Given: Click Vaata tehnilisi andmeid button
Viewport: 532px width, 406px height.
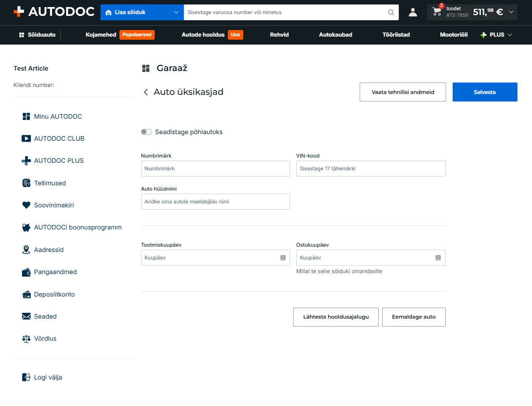Looking at the screenshot, I should tap(403, 92).
